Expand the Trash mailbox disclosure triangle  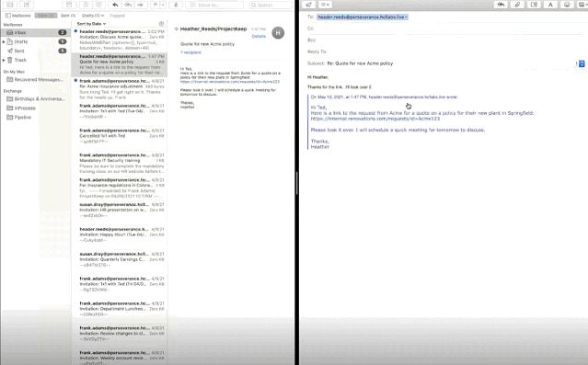[x=4, y=60]
